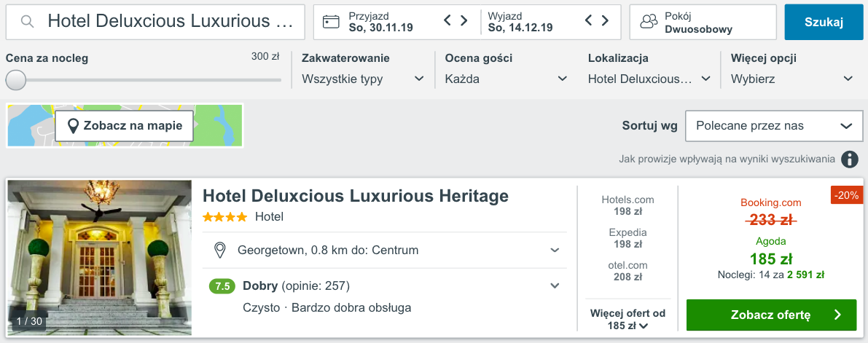Go to next check-in date arrow
The height and width of the screenshot is (343, 868).
pos(464,21)
